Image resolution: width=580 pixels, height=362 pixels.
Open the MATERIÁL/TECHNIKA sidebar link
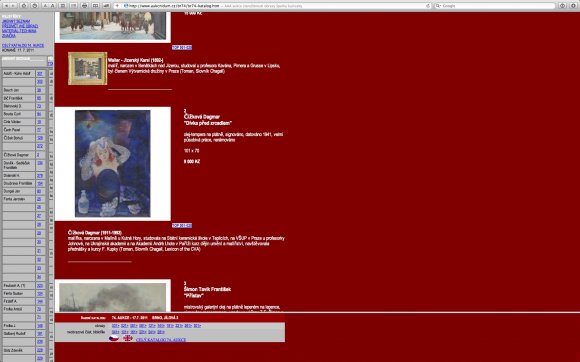click(x=19, y=31)
